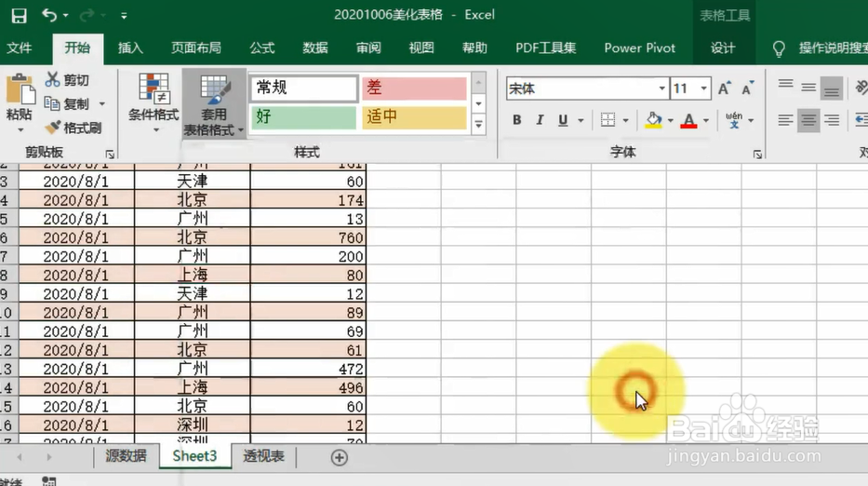Set middle vertical alignment

808,88
